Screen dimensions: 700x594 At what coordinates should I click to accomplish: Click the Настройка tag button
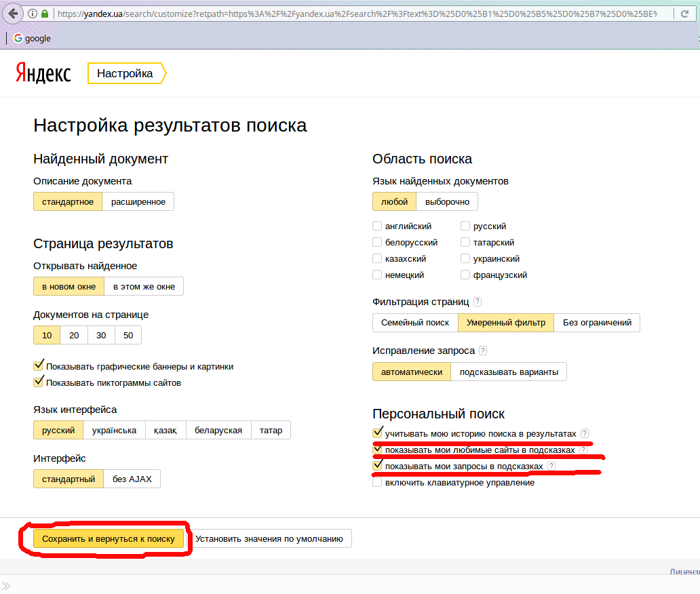click(x=127, y=73)
